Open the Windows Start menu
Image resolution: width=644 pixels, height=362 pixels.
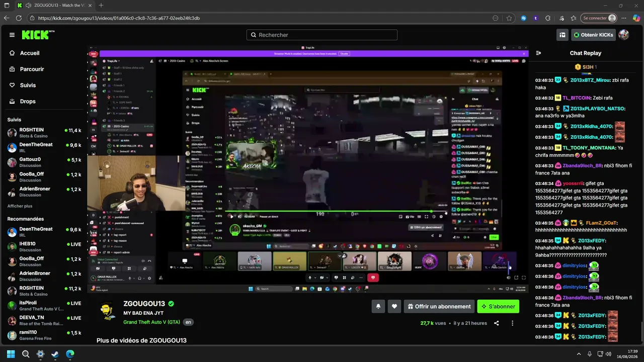pyautogui.click(x=11, y=354)
